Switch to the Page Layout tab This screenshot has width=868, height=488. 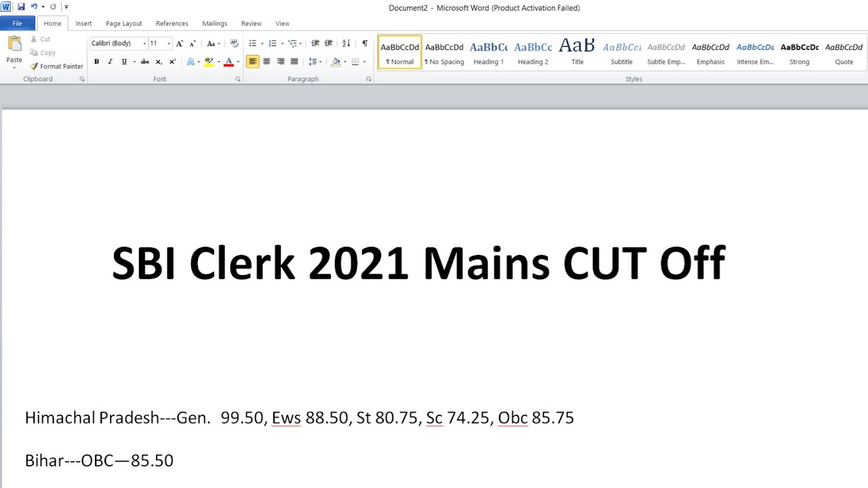coord(124,24)
